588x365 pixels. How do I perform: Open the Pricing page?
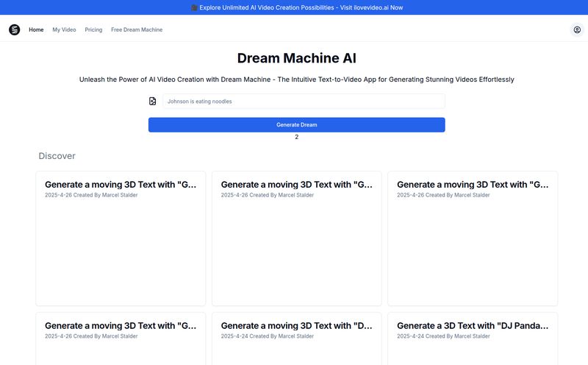pyautogui.click(x=93, y=29)
